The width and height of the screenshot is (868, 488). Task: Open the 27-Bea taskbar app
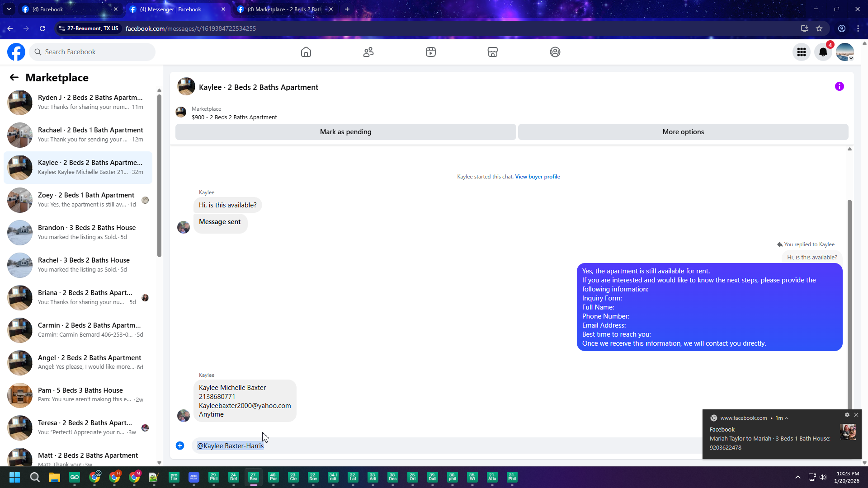click(254, 477)
